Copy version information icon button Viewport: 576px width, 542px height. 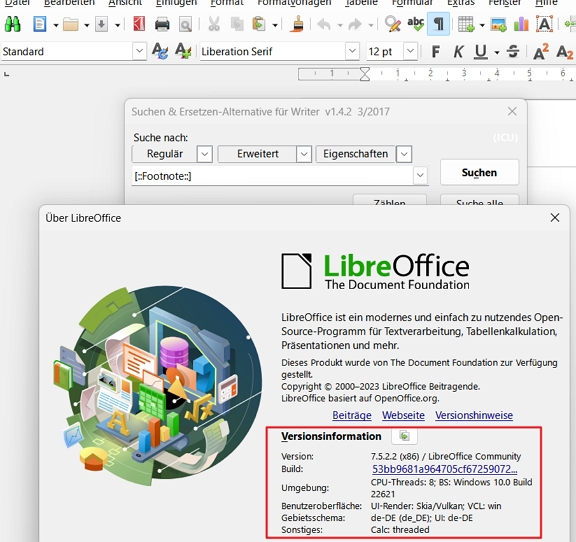[x=404, y=436]
